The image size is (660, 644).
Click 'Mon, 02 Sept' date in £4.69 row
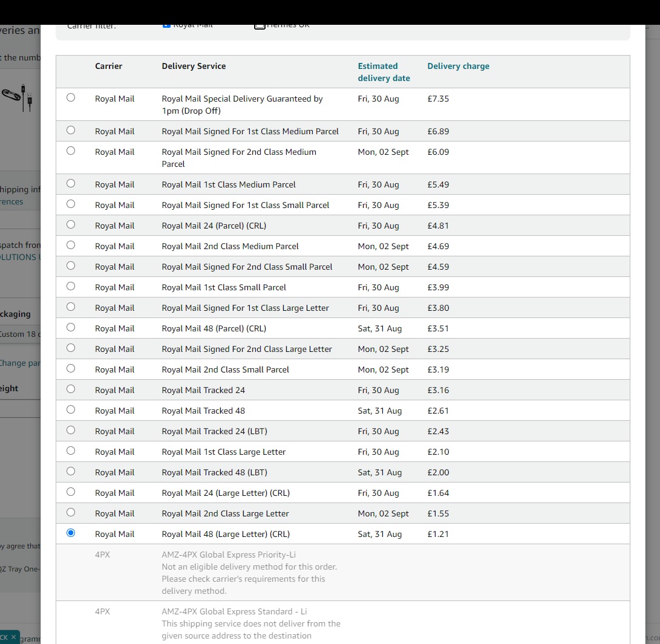(383, 247)
